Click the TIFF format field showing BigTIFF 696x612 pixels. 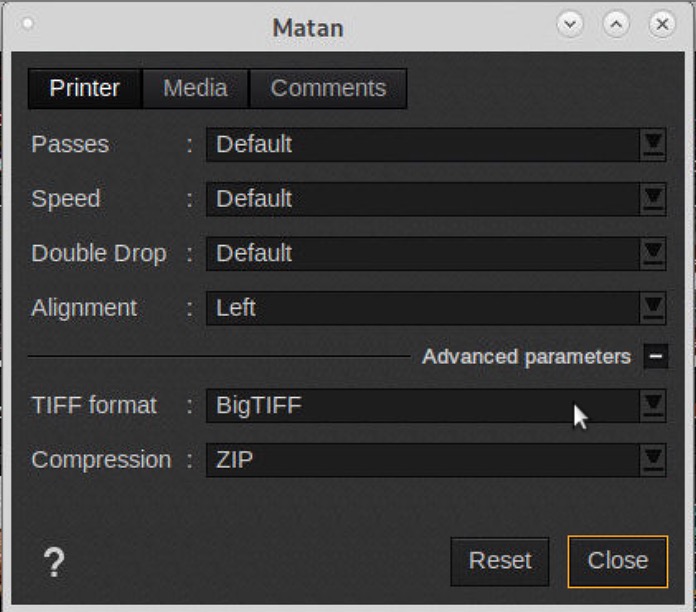[422, 406]
